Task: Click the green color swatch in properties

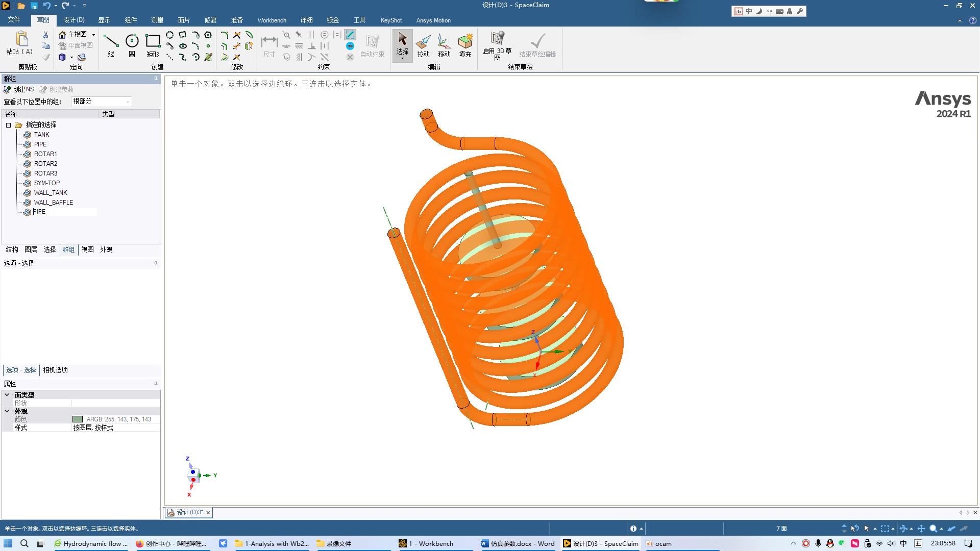Action: [78, 419]
